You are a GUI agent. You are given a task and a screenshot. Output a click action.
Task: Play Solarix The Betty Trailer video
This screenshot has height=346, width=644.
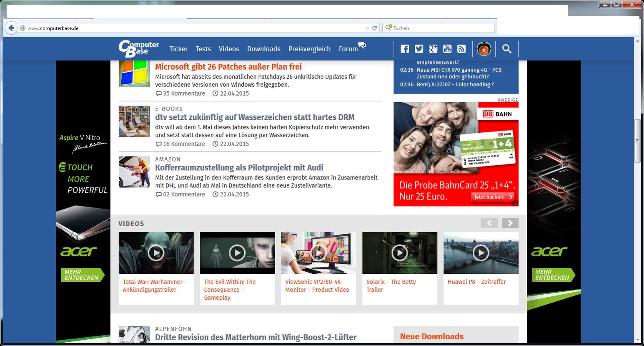pos(400,253)
